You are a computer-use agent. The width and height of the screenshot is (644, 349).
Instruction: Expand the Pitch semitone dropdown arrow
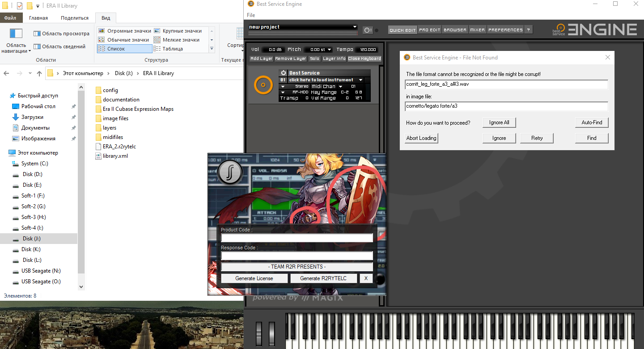pos(329,50)
